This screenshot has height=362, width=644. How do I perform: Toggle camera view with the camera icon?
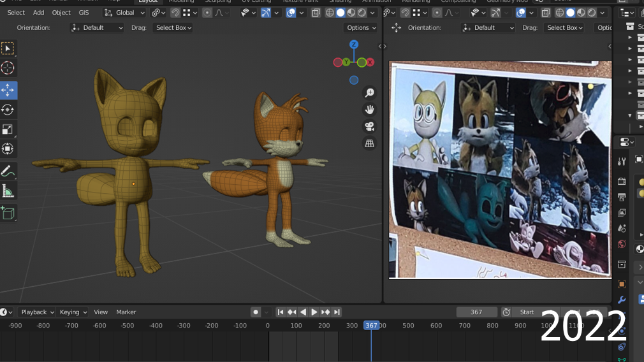pyautogui.click(x=369, y=127)
